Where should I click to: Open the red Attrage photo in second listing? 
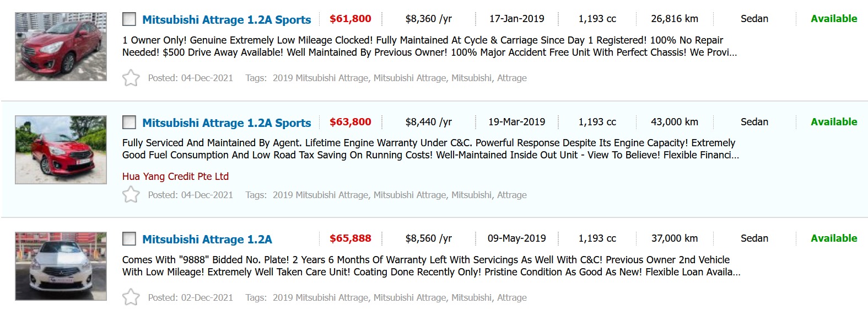click(x=61, y=150)
